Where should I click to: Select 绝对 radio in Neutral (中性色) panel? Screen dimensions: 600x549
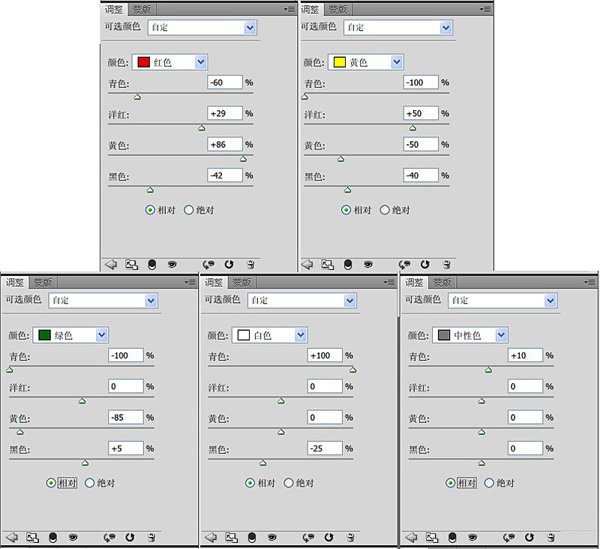489,483
